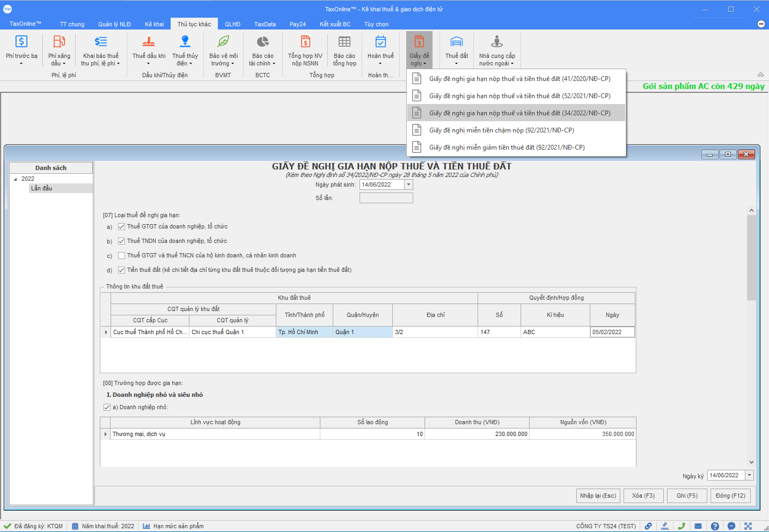Screen dimensions: 769x532
Task: Switch to the TaxData tab
Action: (265, 24)
